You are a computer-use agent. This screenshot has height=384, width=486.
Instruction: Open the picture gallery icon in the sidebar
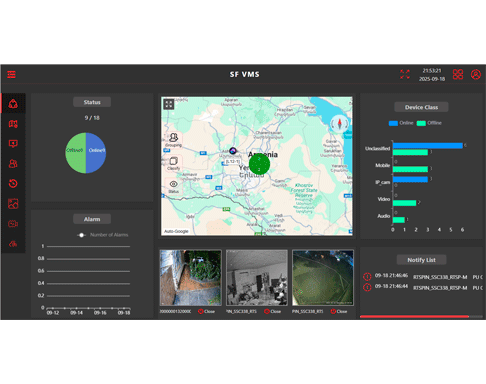[x=13, y=203]
